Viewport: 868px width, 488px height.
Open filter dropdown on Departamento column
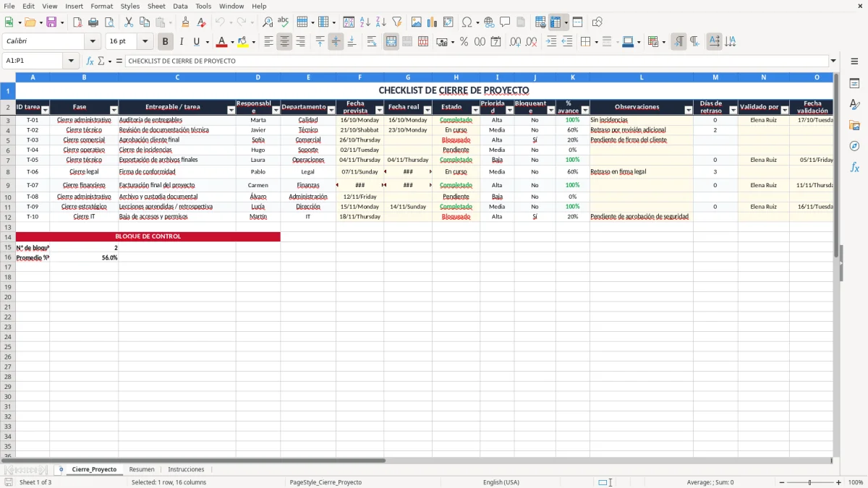pos(331,111)
